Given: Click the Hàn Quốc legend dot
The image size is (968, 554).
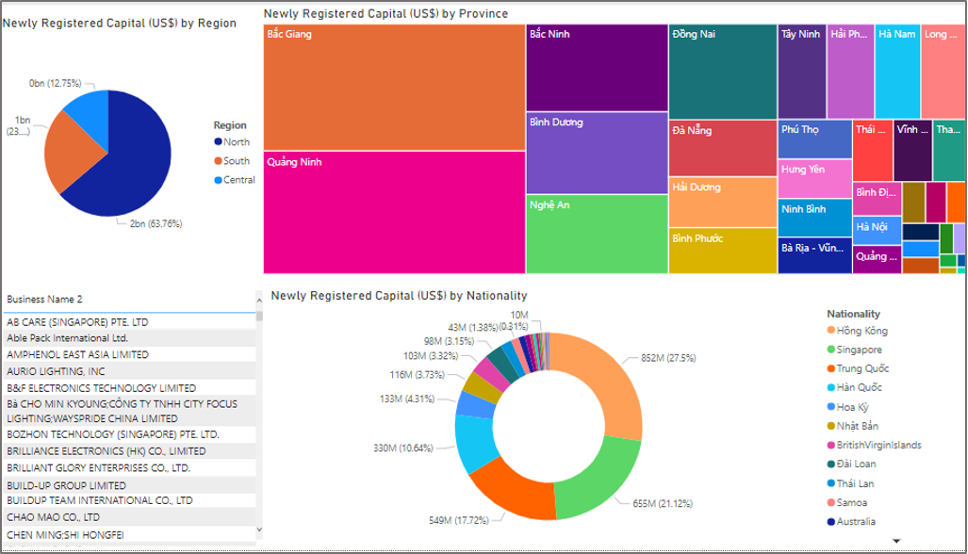Looking at the screenshot, I should click(x=831, y=388).
